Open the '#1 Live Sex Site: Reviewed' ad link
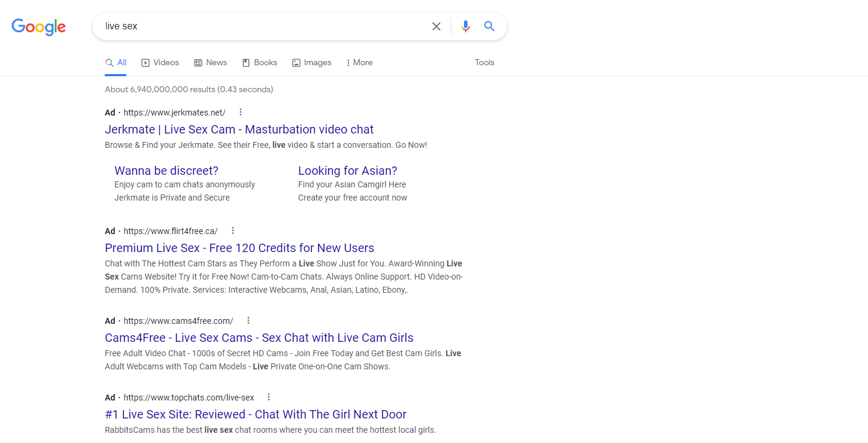Screen dimensions: 868x443 (256, 414)
